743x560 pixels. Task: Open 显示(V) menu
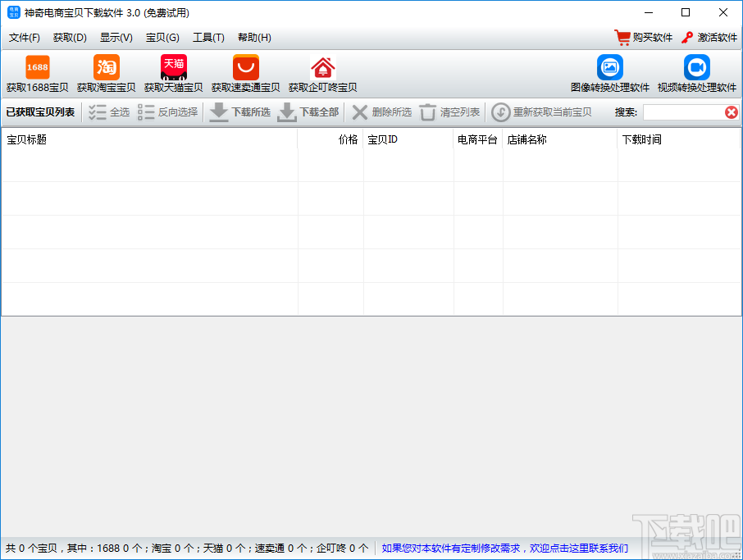116,38
